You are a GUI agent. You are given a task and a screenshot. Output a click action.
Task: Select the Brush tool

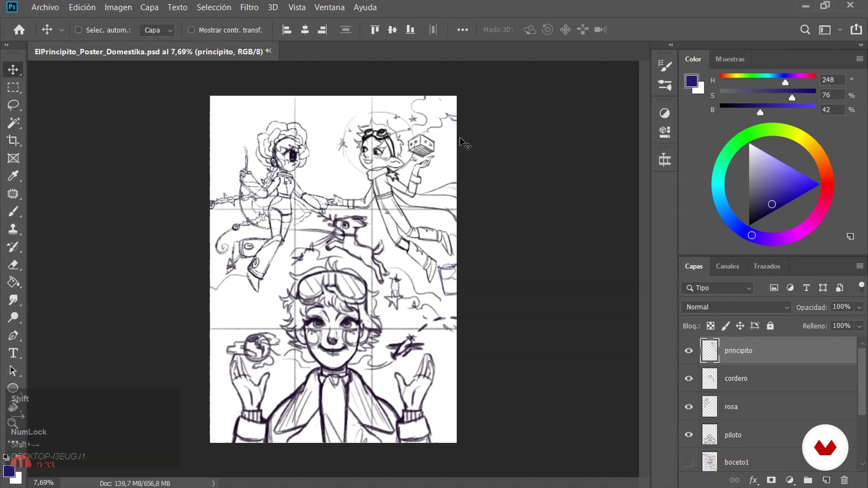(x=13, y=211)
